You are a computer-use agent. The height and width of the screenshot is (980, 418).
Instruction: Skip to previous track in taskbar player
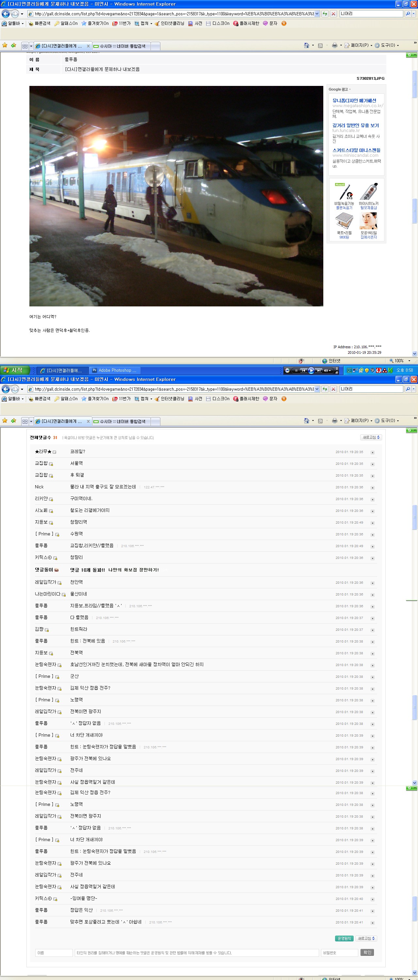point(303,370)
